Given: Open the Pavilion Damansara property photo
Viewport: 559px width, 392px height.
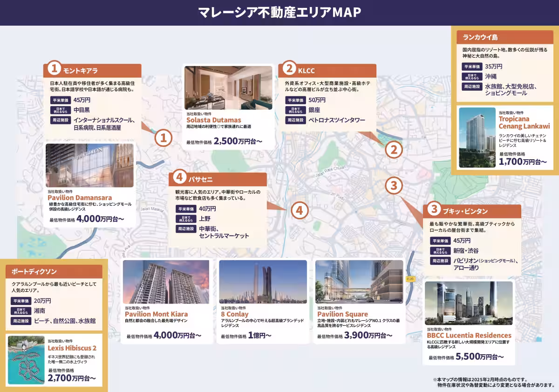Looking at the screenshot, I should pyautogui.click(x=89, y=165).
